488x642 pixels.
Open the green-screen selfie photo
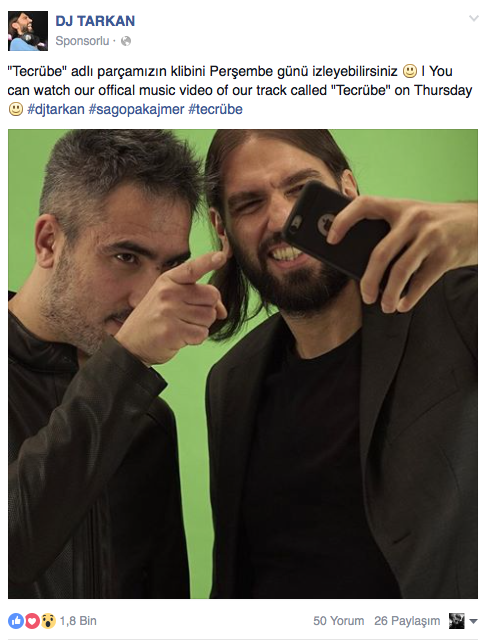pos(243,364)
